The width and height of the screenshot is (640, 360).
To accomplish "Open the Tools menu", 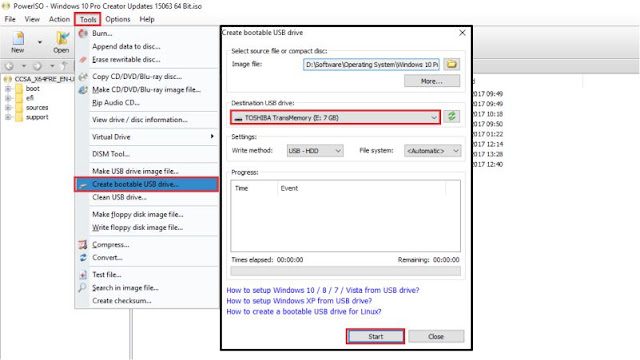I will (x=88, y=19).
